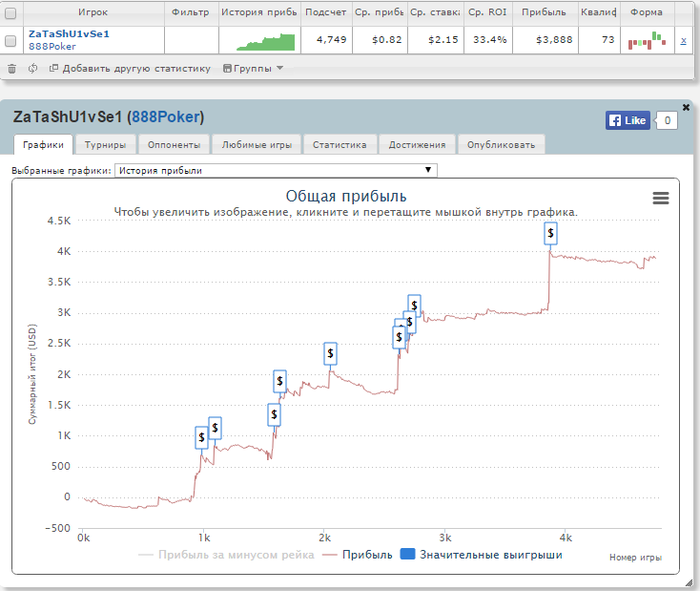Screen dimensions: 700x591
Task: Click the resize grip of the panel
Action: tap(688, 583)
